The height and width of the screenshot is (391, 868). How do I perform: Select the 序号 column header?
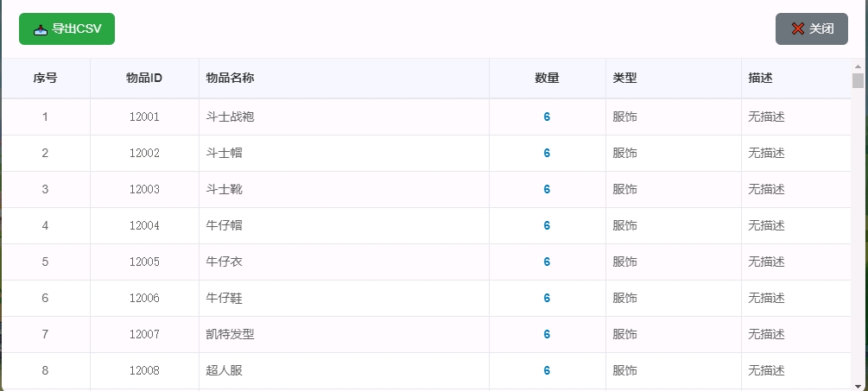point(46,79)
